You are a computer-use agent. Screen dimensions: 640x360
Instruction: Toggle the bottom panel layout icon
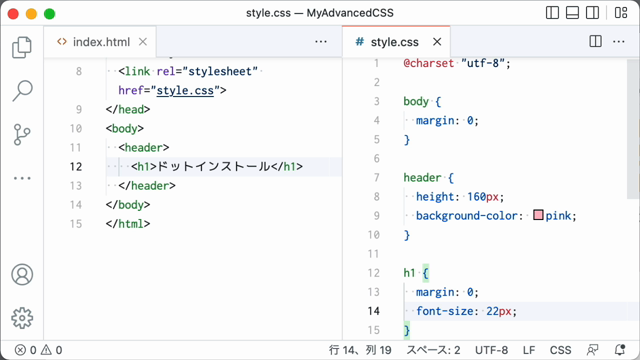coord(572,13)
